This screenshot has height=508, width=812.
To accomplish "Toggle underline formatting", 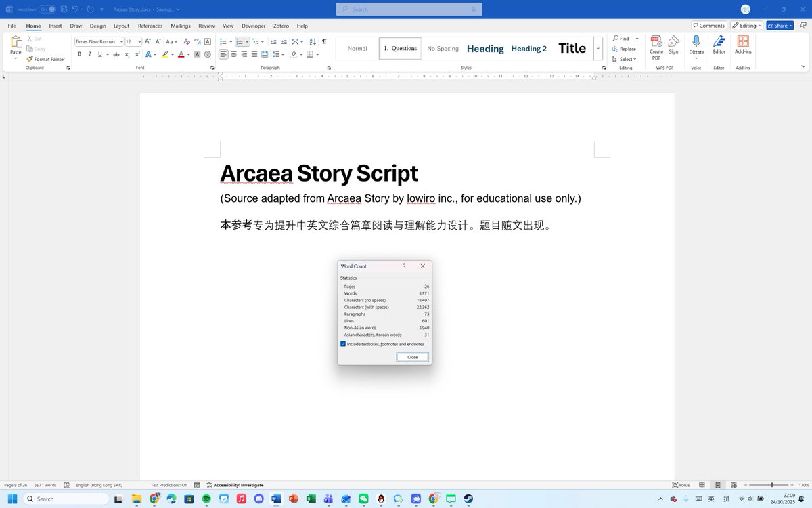I will 99,54.
